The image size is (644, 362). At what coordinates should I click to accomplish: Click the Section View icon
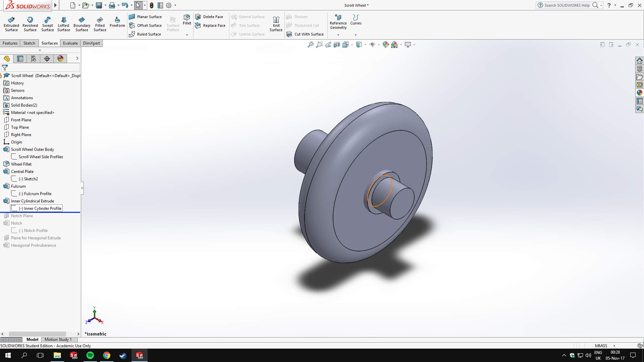click(337, 45)
